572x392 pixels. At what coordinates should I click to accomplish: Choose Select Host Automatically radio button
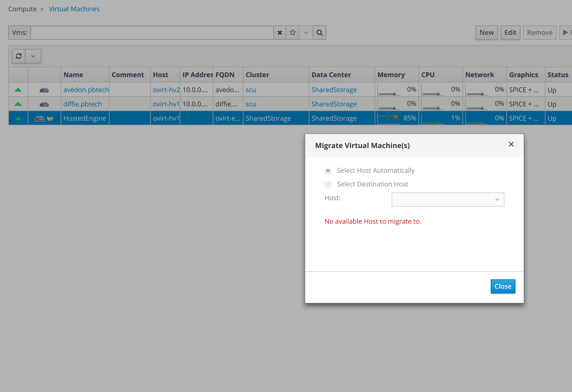pyautogui.click(x=328, y=171)
